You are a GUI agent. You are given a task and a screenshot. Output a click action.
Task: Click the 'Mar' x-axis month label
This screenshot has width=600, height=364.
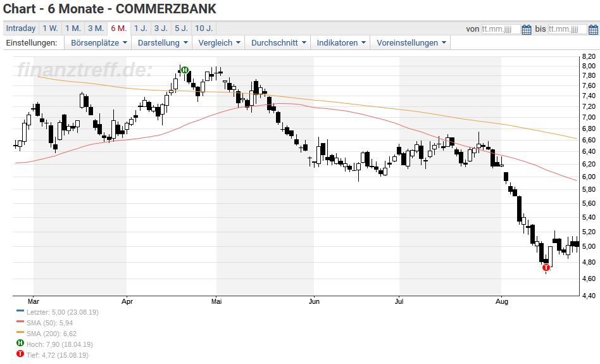(34, 301)
